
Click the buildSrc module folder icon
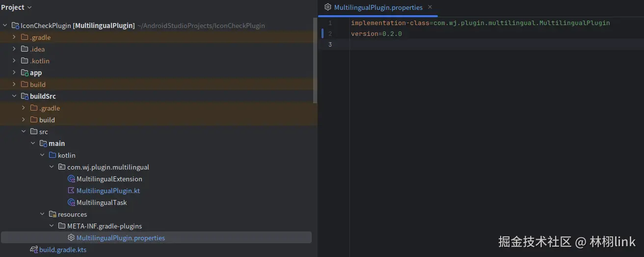click(x=25, y=96)
